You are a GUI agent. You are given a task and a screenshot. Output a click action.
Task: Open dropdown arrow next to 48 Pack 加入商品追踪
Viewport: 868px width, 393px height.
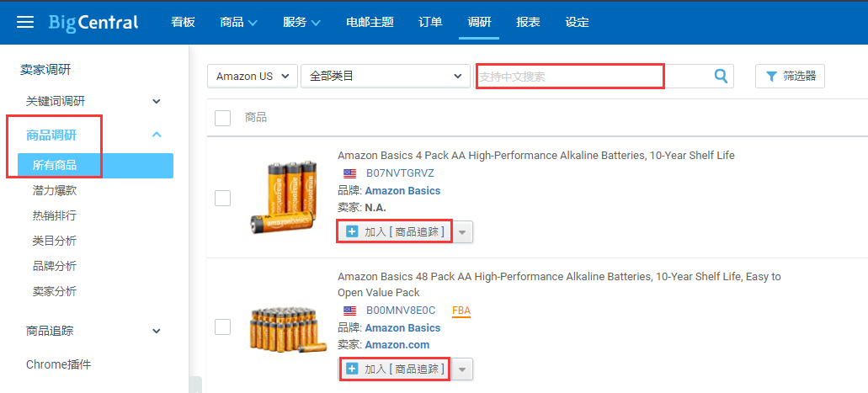pyautogui.click(x=463, y=369)
